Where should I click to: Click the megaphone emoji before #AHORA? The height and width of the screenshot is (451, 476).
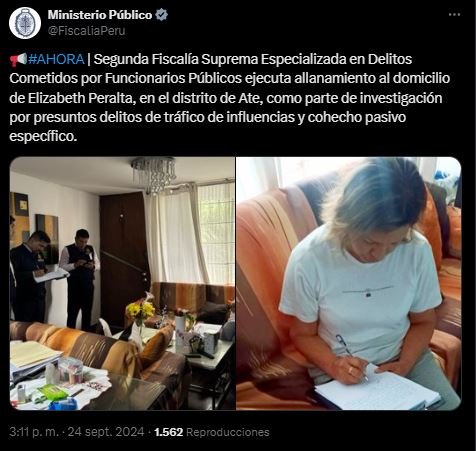[x=18, y=60]
